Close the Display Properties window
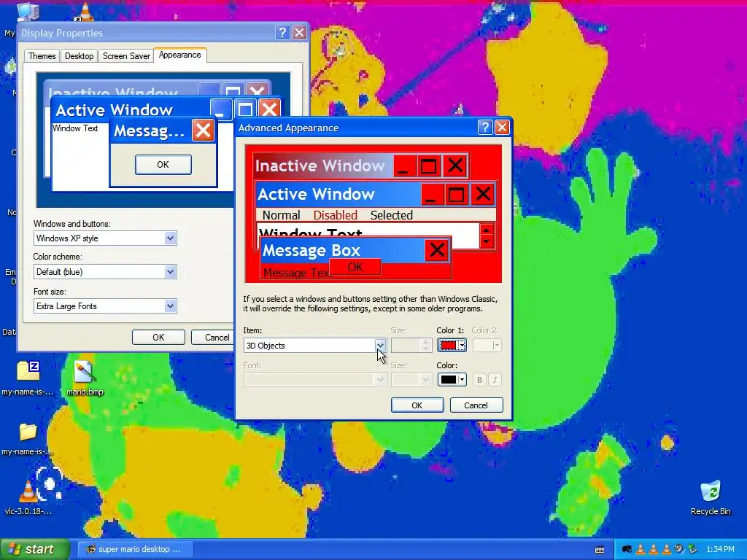The height and width of the screenshot is (560, 747). click(x=299, y=32)
